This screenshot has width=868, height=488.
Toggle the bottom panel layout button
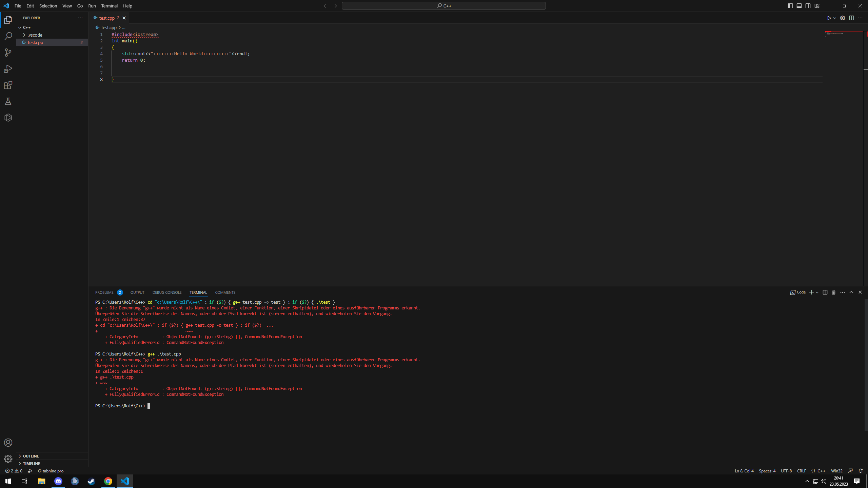click(799, 6)
